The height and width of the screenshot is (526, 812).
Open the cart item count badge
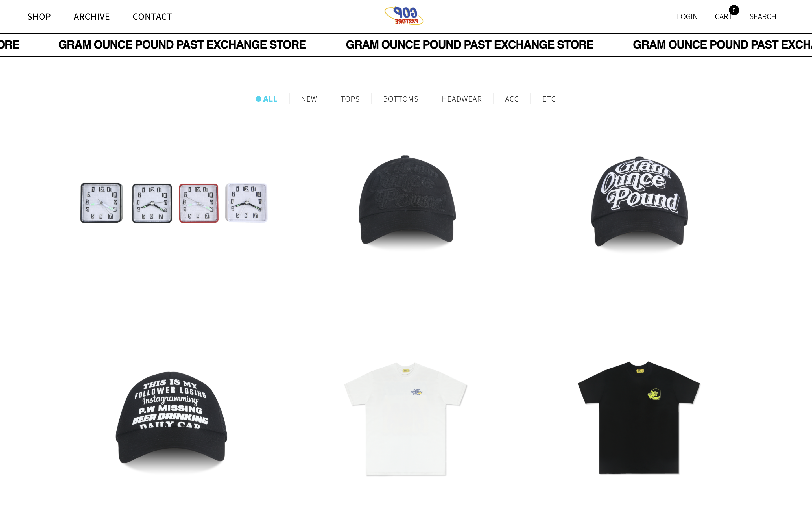pos(734,10)
